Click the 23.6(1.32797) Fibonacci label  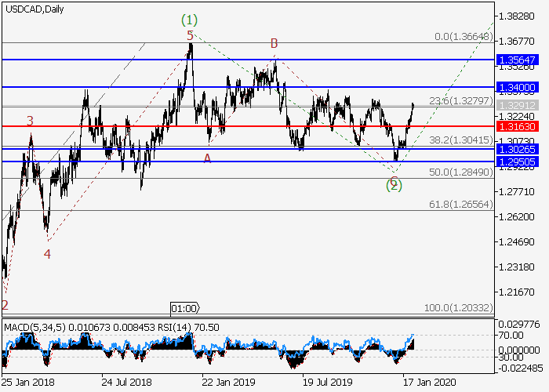click(x=460, y=100)
